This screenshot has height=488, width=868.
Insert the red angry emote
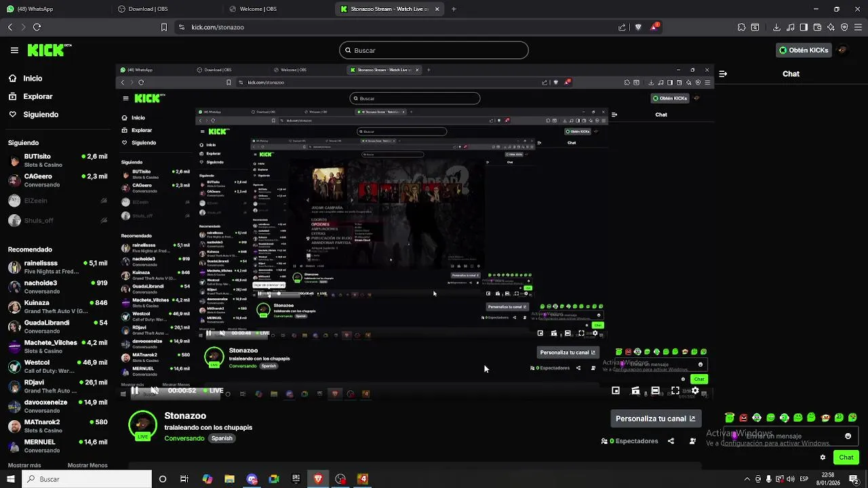(743, 418)
